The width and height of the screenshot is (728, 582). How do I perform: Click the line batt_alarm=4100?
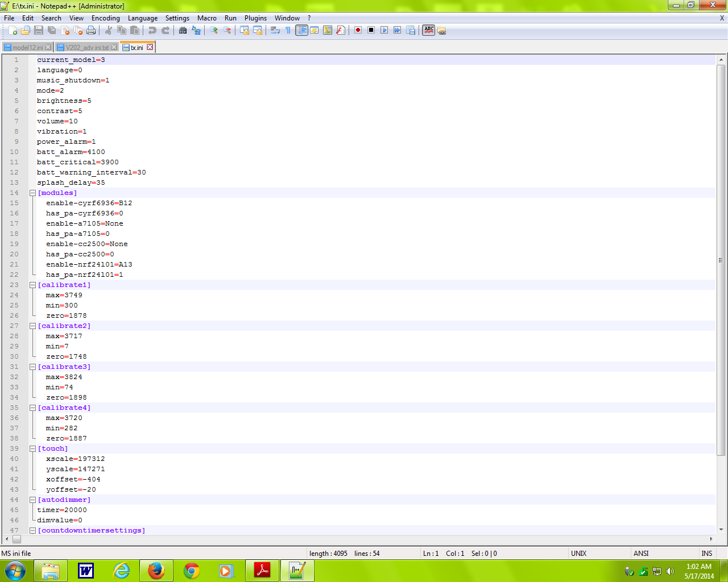click(71, 152)
